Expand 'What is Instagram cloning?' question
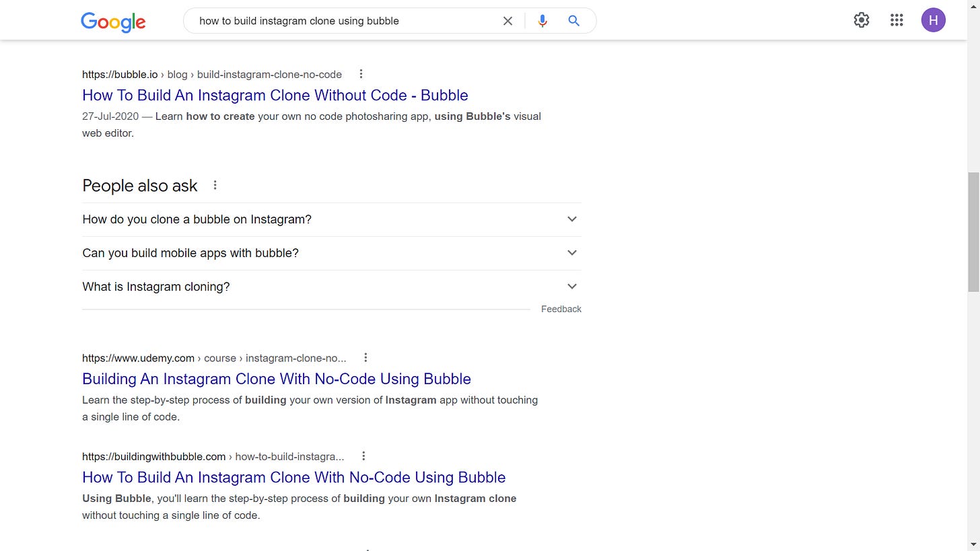Screen dimensions: 980x551 point(332,287)
